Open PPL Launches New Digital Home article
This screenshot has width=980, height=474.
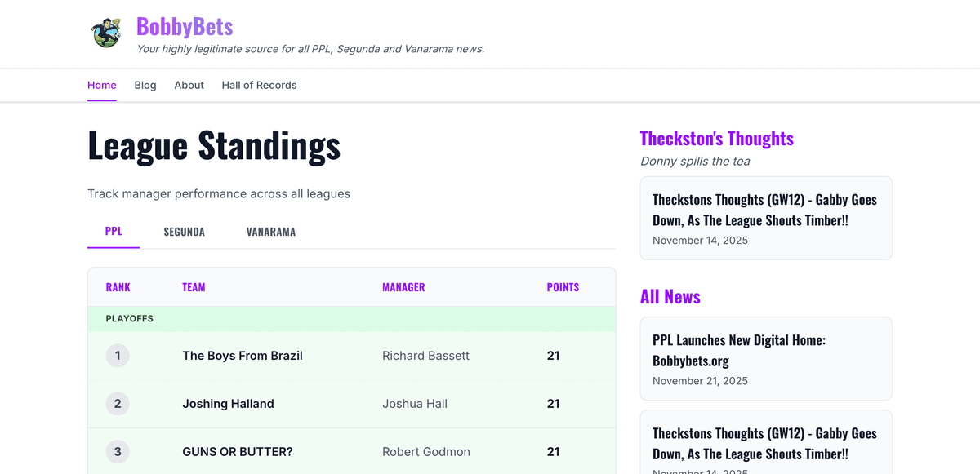738,351
